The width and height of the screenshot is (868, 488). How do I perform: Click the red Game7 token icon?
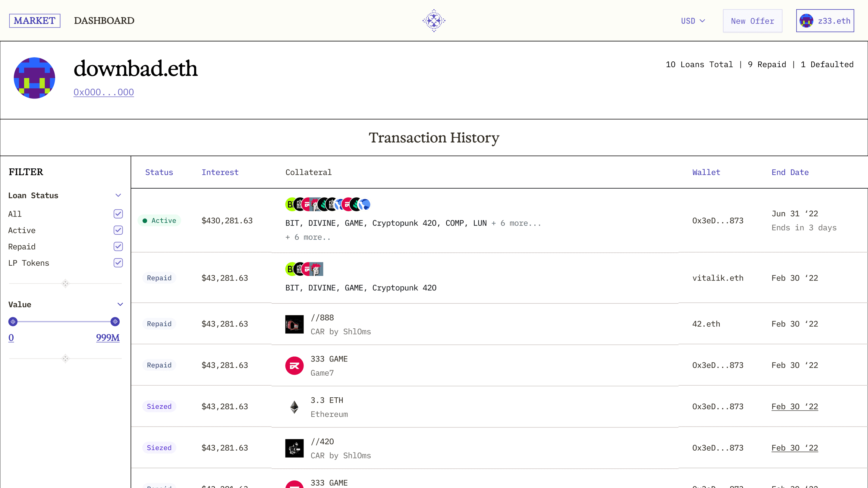[294, 365]
